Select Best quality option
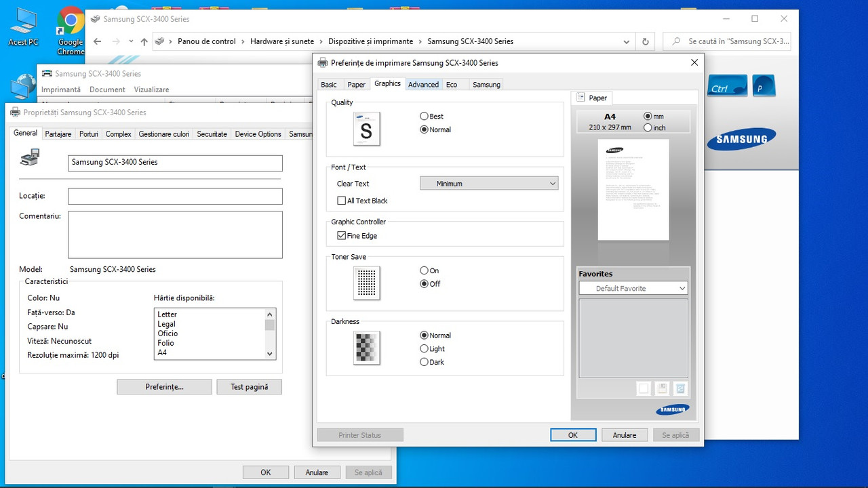Screen dimensions: 868x488 click(x=431, y=117)
